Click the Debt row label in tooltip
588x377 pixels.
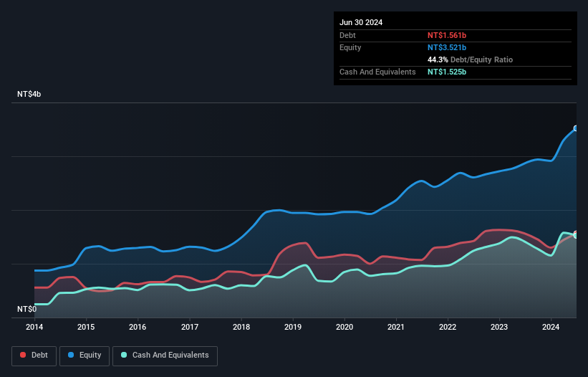click(347, 35)
